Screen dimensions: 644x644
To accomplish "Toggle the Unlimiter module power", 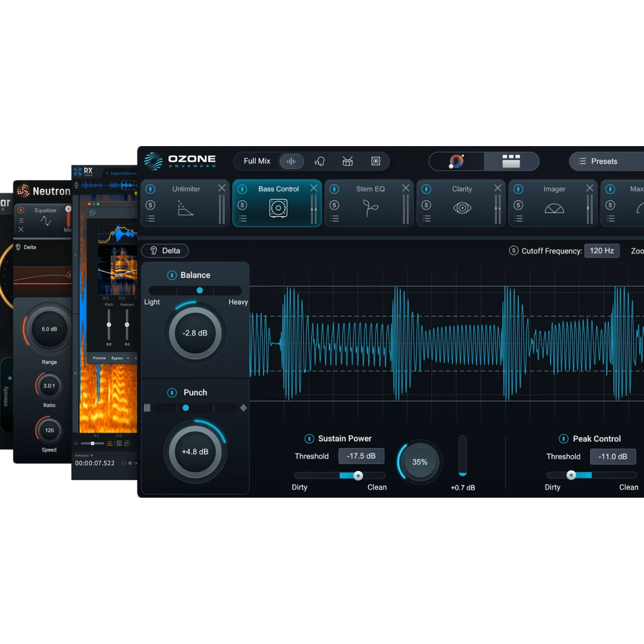I will (x=150, y=189).
